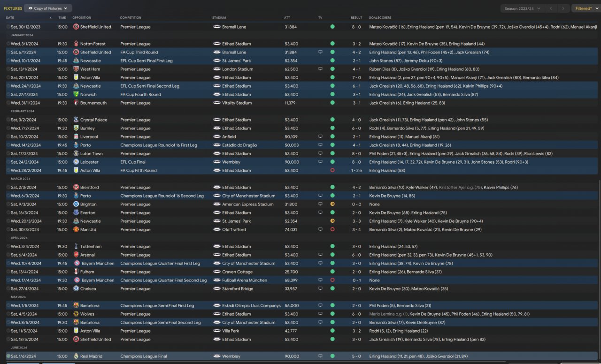The image size is (601, 364).
Task: Click the Bournemouth club badge
Action: 76,103
